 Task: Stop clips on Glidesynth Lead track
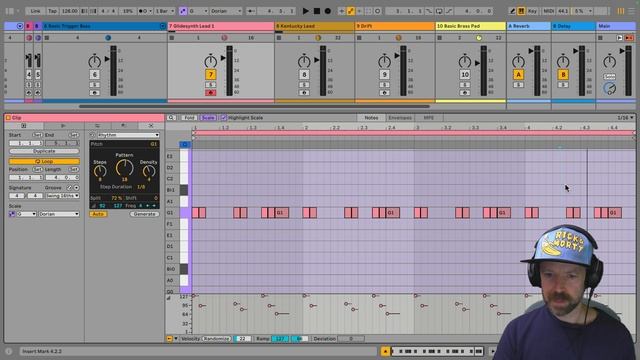172,38
